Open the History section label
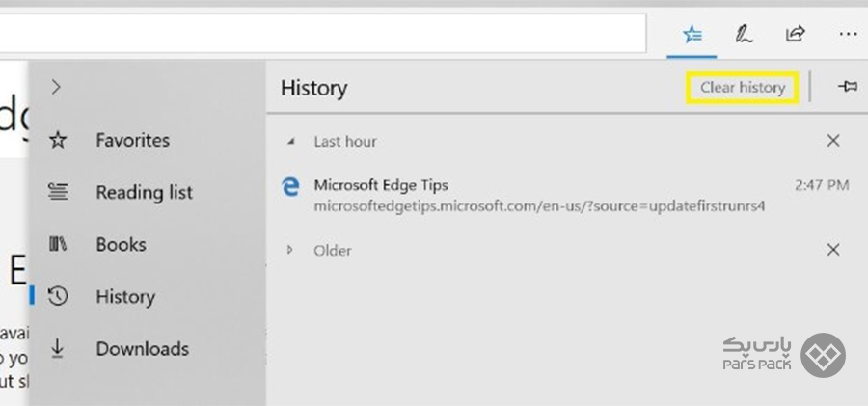Screen dimensions: 868x406 (125, 297)
